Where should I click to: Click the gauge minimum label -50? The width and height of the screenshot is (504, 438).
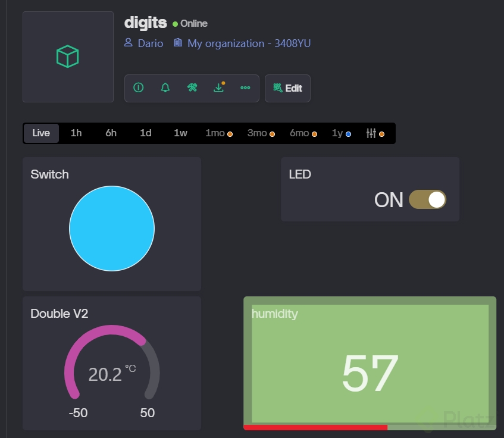coord(78,413)
